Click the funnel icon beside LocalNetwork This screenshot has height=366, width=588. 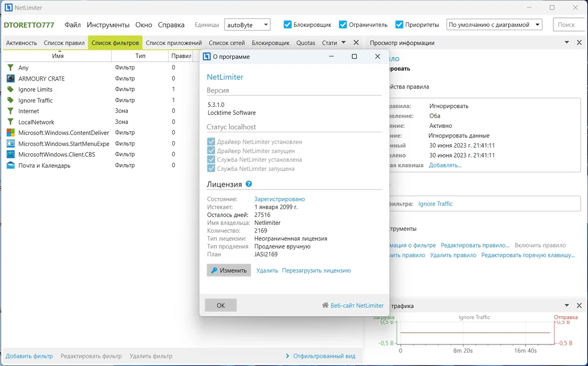pos(10,122)
